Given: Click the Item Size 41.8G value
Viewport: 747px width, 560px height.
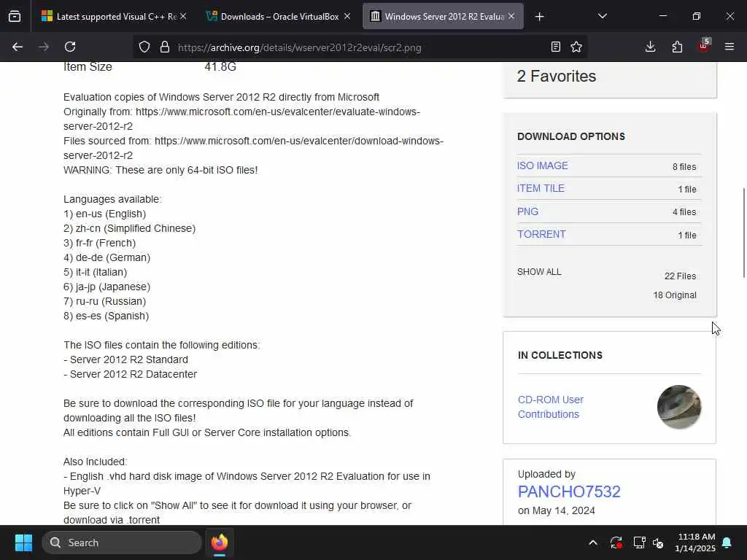Looking at the screenshot, I should 220,66.
